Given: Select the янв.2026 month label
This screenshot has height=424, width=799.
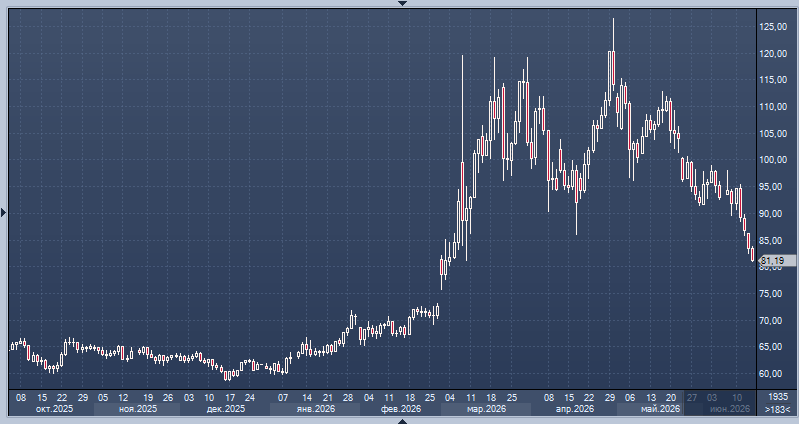Looking at the screenshot, I should (x=314, y=409).
